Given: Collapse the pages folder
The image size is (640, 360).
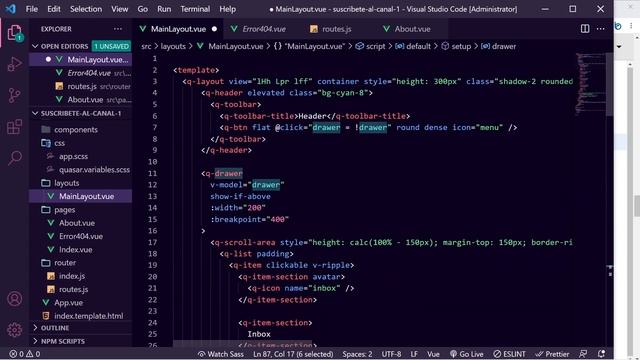Looking at the screenshot, I should pos(58,209).
